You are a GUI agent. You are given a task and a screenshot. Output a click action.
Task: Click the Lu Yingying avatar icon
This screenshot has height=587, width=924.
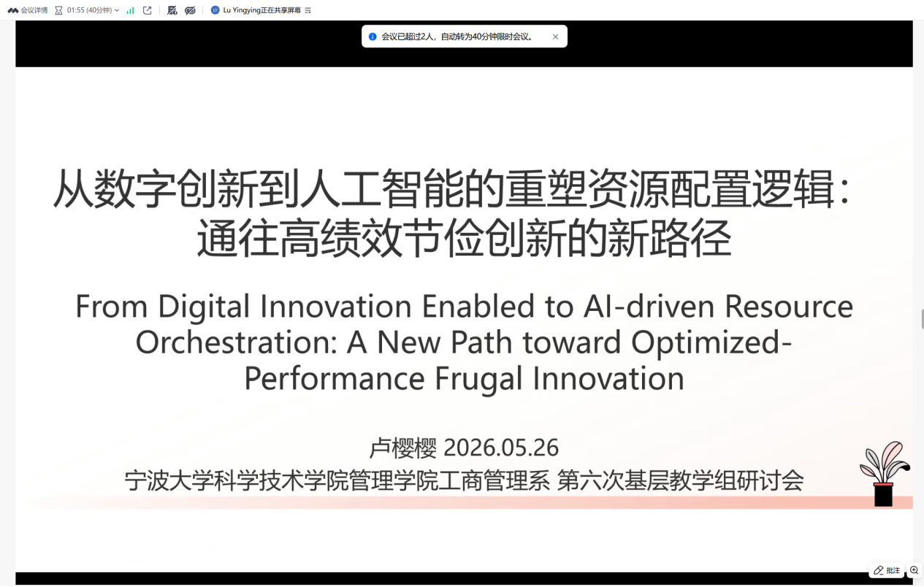(215, 10)
